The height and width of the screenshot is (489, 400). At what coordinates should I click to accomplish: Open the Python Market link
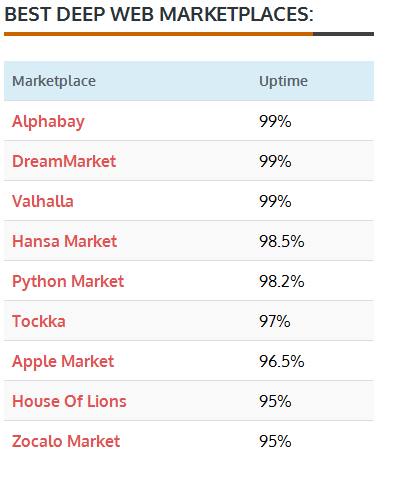coord(68,282)
